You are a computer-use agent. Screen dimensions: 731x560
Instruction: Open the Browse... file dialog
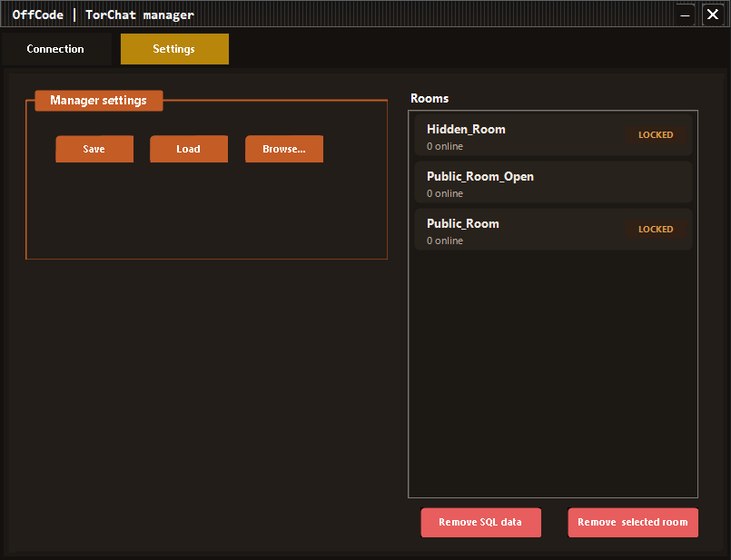284,149
